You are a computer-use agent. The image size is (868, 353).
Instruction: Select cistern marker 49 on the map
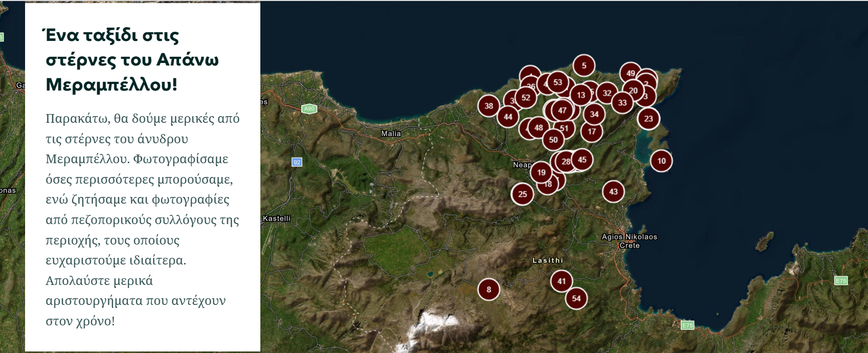pos(630,73)
